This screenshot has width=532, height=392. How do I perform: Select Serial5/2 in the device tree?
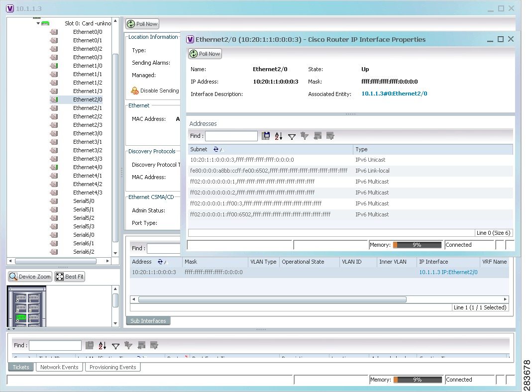click(84, 218)
